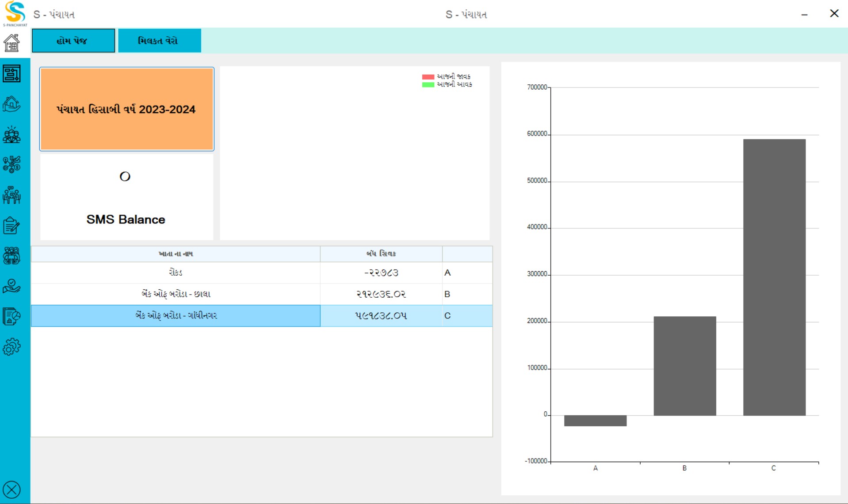Open the meeting table discussion icon
The width and height of the screenshot is (848, 504).
coord(11,195)
